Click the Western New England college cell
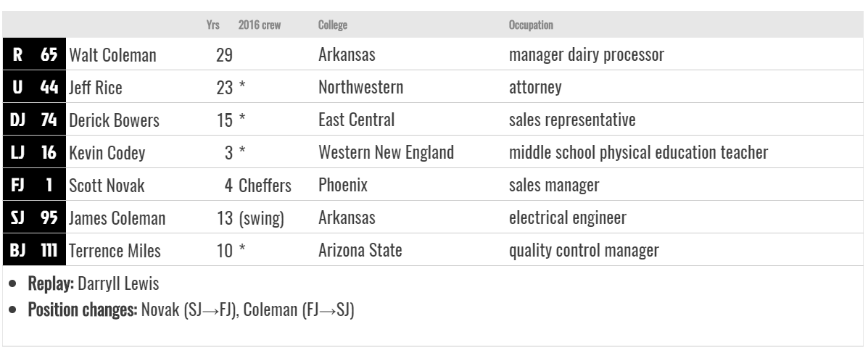 tap(386, 152)
